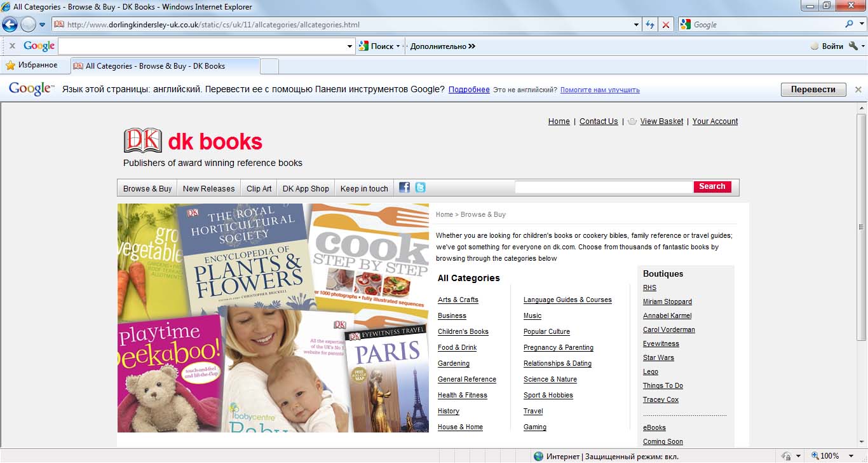Click the browser Forward arrow button
The height and width of the screenshot is (463, 868).
pyautogui.click(x=28, y=25)
